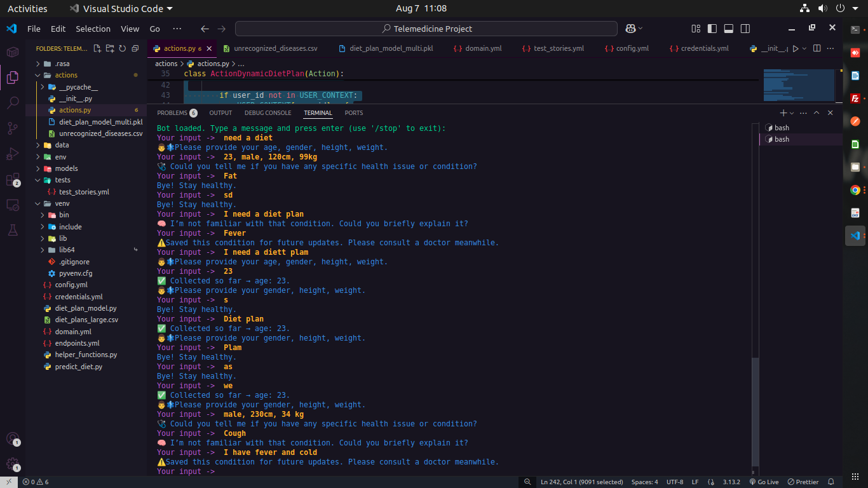Viewport: 868px width, 488px height.
Task: Open the Search view in activity bar
Action: 12,102
